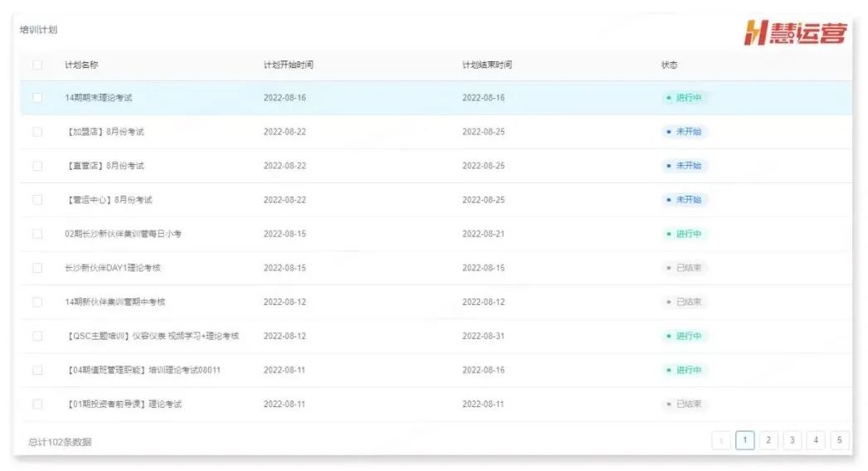
Task: Check the box for 14期期末理论考试
Action: pyautogui.click(x=37, y=98)
